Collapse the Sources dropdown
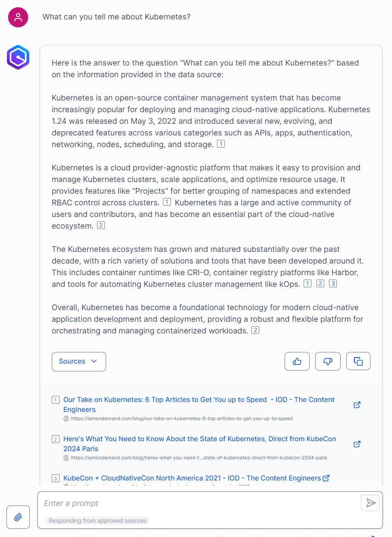 coord(79,361)
